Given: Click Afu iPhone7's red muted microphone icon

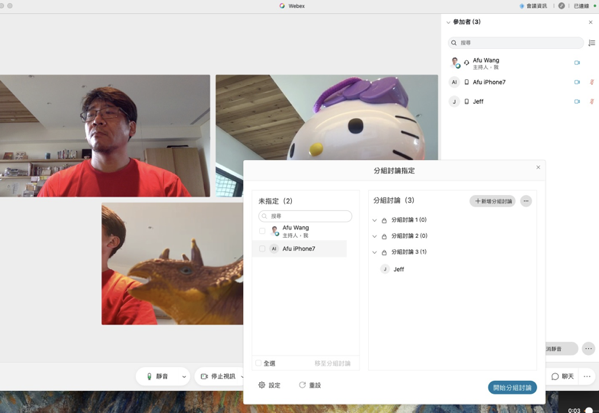Looking at the screenshot, I should click(x=592, y=82).
